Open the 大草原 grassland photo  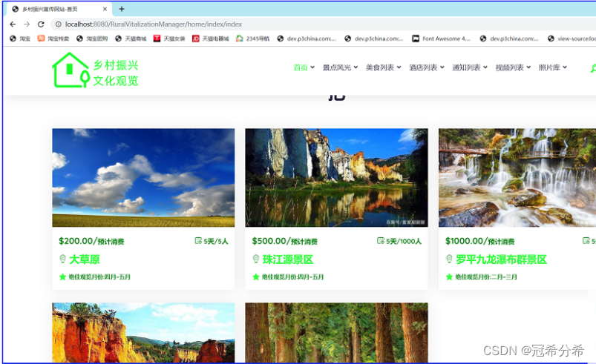coord(143,178)
